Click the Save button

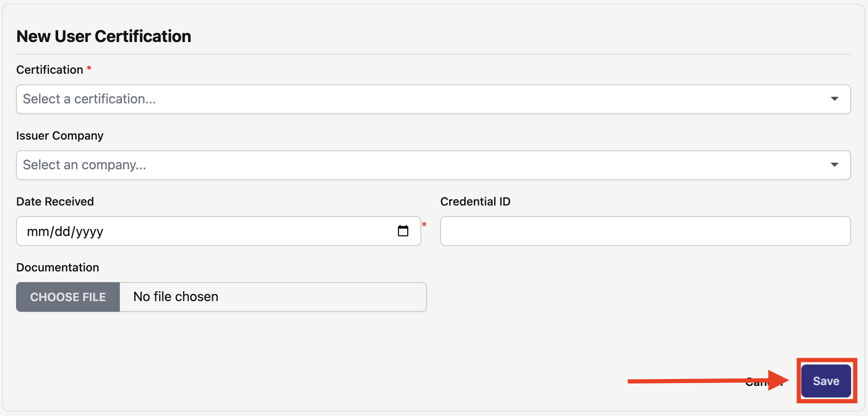(826, 381)
